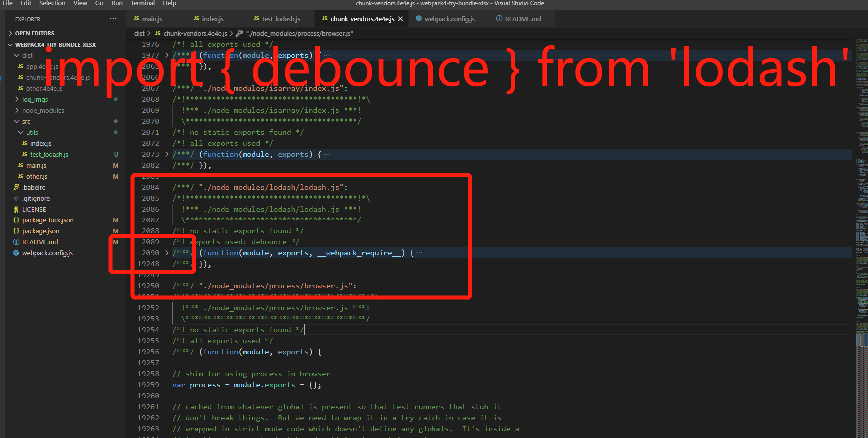Image resolution: width=868 pixels, height=438 pixels.
Task: Open the View menu
Action: pyautogui.click(x=80, y=3)
